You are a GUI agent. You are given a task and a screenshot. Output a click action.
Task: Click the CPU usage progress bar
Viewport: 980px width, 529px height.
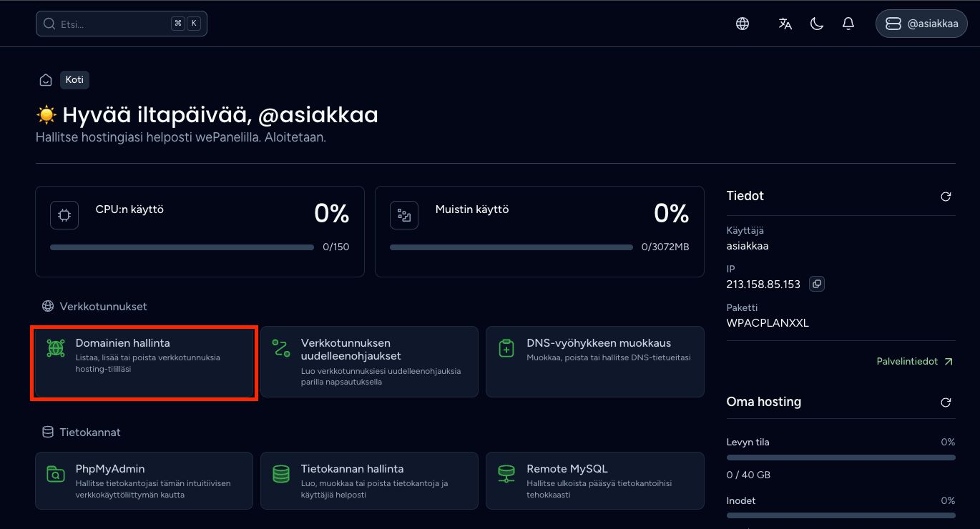click(x=182, y=247)
